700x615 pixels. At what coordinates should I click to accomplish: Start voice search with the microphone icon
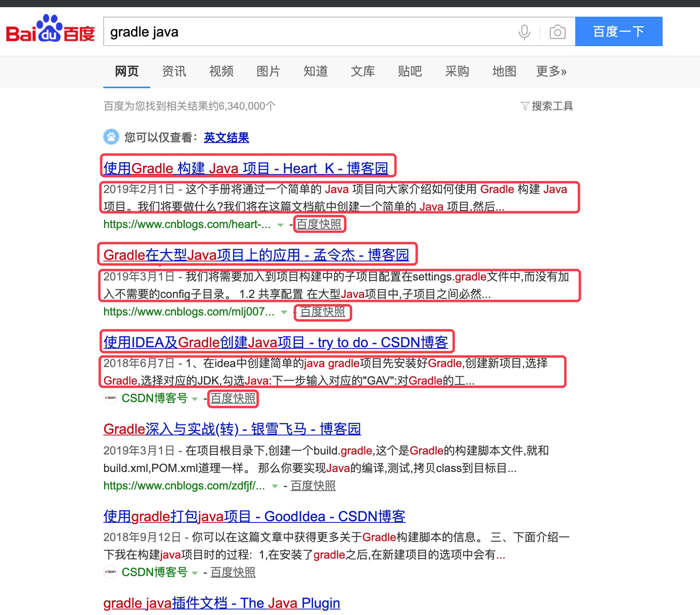[524, 32]
